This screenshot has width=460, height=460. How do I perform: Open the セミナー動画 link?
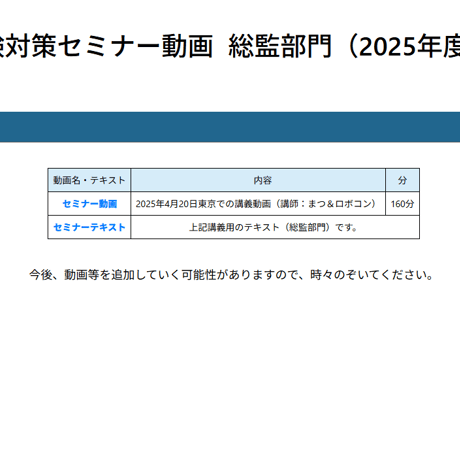pos(90,204)
